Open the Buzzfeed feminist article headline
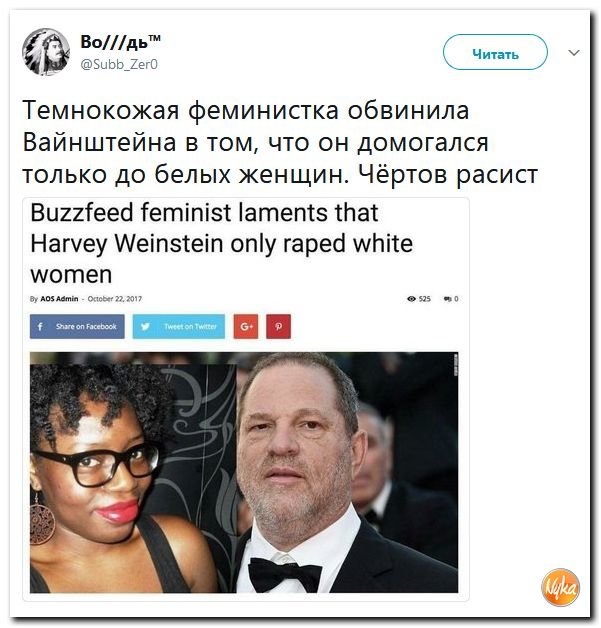The width and height of the screenshot is (601, 628). point(221,244)
